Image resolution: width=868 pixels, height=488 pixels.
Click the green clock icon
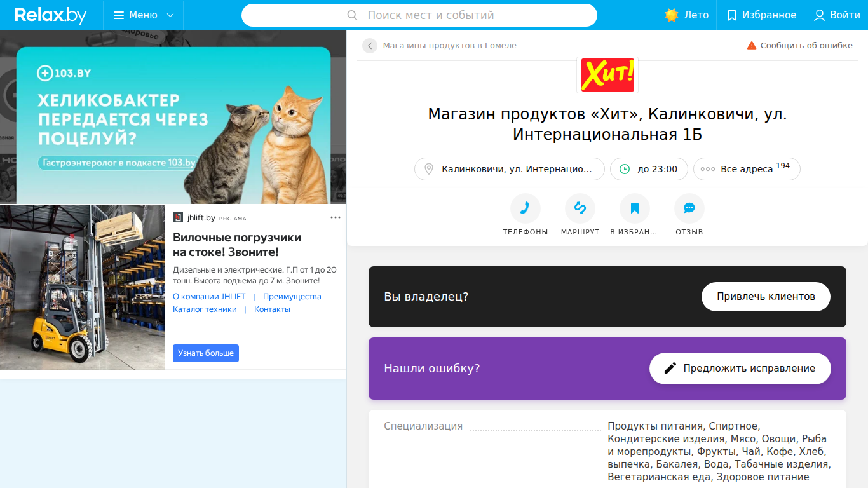pyautogui.click(x=625, y=169)
